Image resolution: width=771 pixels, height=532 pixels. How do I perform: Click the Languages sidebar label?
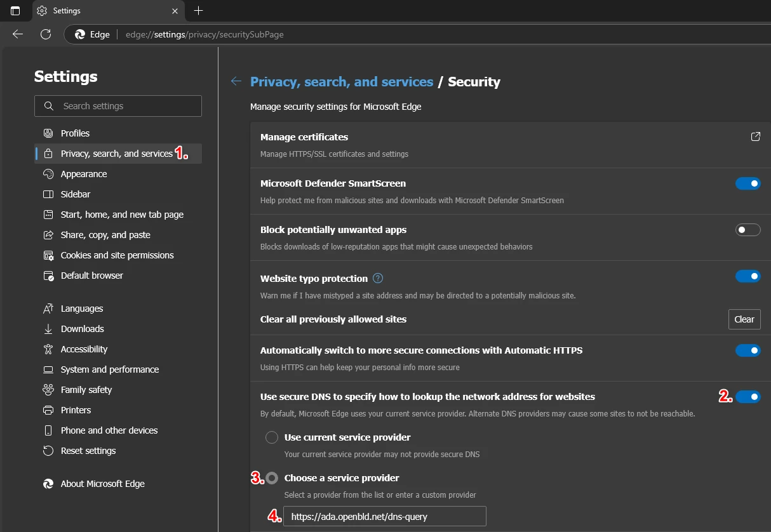82,309
